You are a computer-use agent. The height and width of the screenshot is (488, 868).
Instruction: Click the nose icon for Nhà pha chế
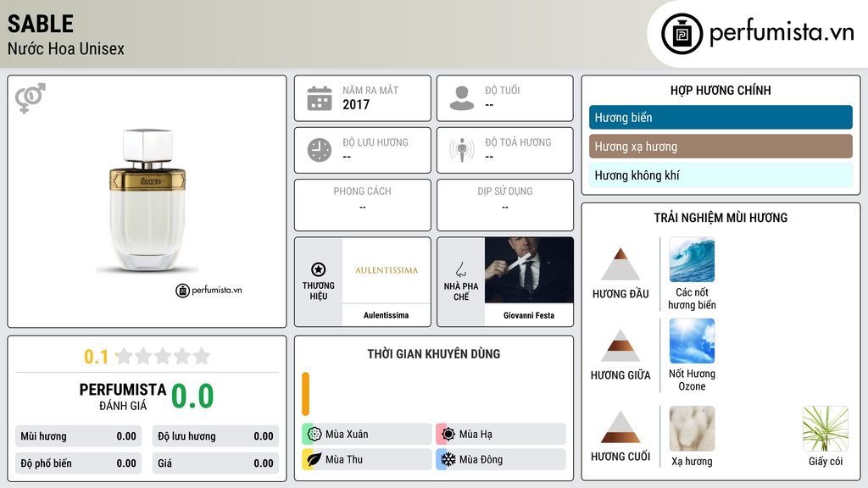[x=460, y=269]
